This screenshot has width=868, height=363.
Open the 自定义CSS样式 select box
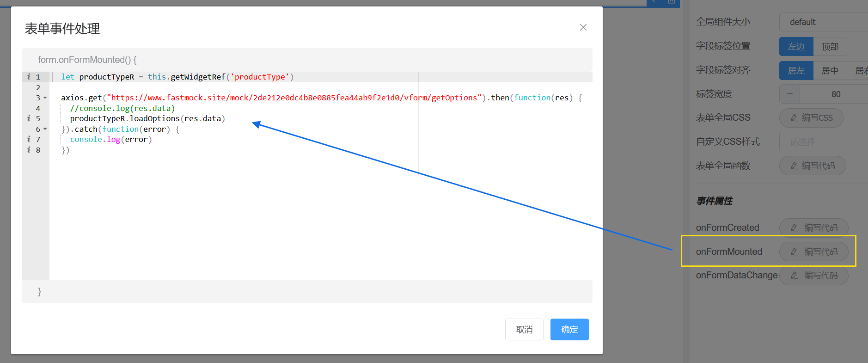pyautogui.click(x=823, y=142)
